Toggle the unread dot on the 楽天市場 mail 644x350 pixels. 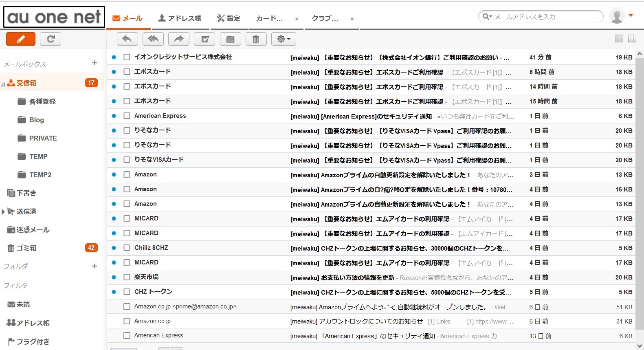pos(114,277)
